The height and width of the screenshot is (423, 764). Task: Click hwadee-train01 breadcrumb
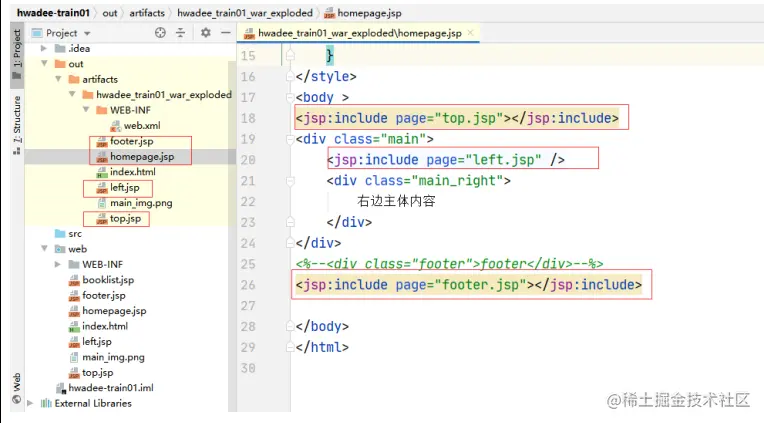pos(53,13)
